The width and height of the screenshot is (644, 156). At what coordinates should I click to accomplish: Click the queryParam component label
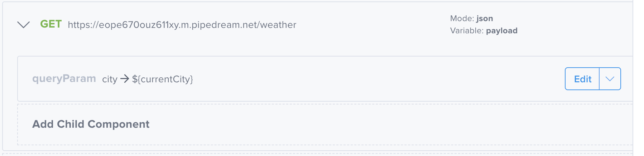64,79
